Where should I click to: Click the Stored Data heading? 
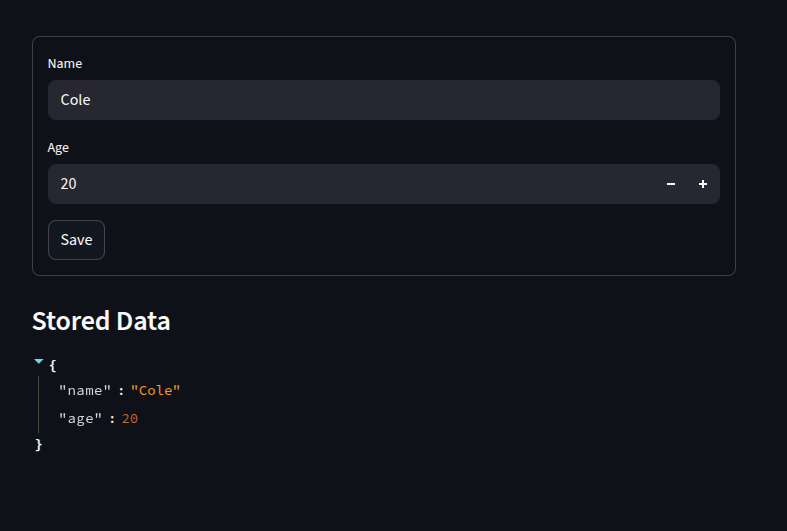(x=101, y=321)
